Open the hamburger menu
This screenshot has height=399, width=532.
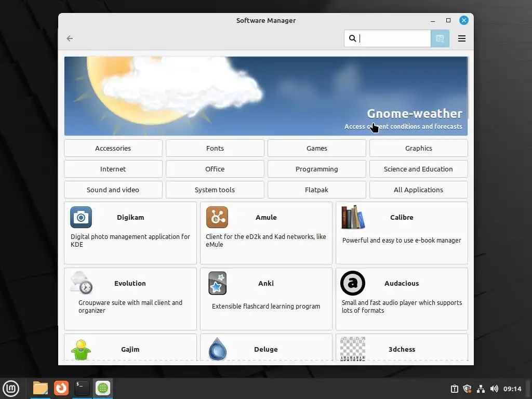click(x=461, y=38)
